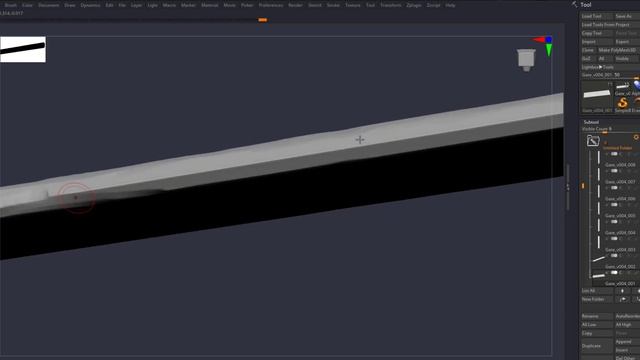Click the red X-axis cone on gizmo
Image resolution: width=640 pixels, height=360 pixels.
538,40
